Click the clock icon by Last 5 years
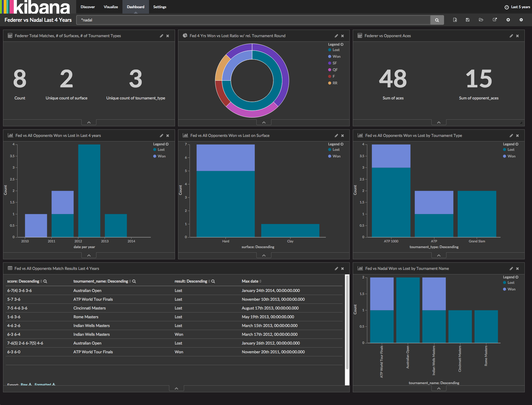The height and width of the screenshot is (405, 532). coord(507,7)
